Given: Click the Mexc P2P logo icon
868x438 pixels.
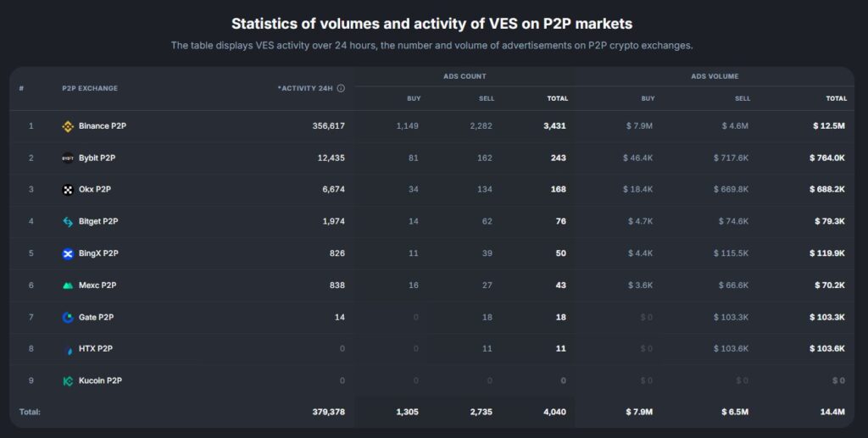Looking at the screenshot, I should click(x=68, y=286).
